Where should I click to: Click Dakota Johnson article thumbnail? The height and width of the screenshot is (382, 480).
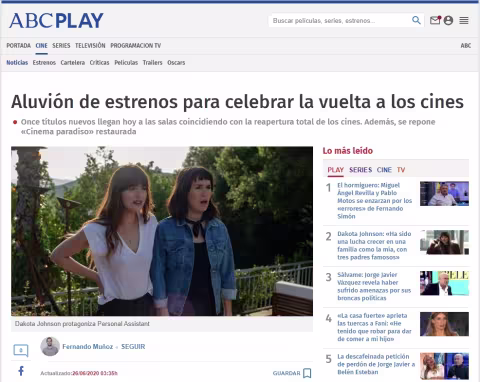coord(444,242)
